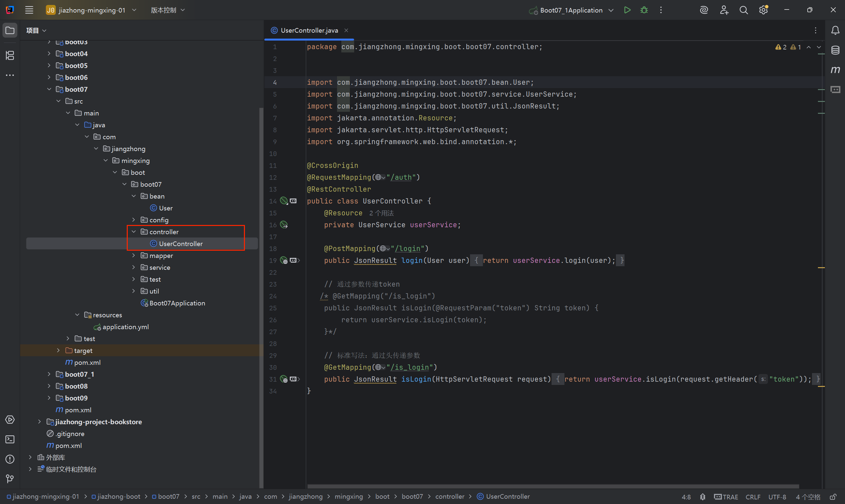Open the Terminal tool window
This screenshot has width=845, height=504.
pyautogui.click(x=10, y=439)
